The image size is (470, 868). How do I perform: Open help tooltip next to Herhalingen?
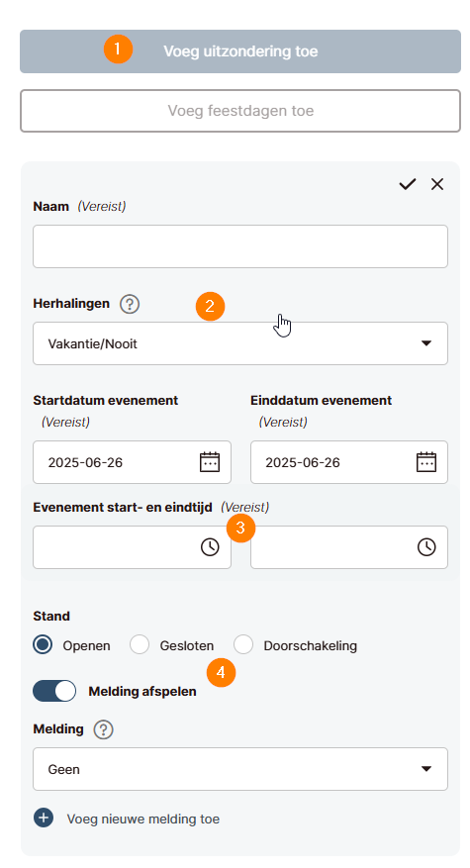click(130, 304)
